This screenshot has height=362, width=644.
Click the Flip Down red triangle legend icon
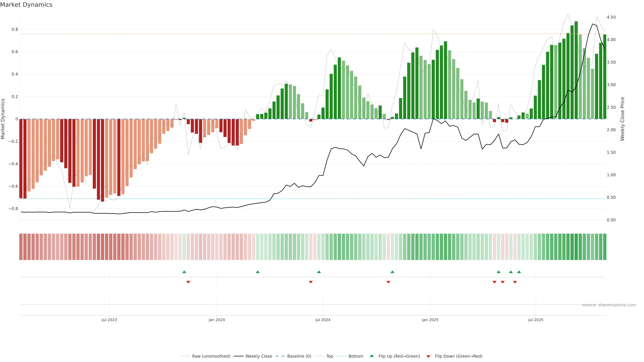[428, 356]
